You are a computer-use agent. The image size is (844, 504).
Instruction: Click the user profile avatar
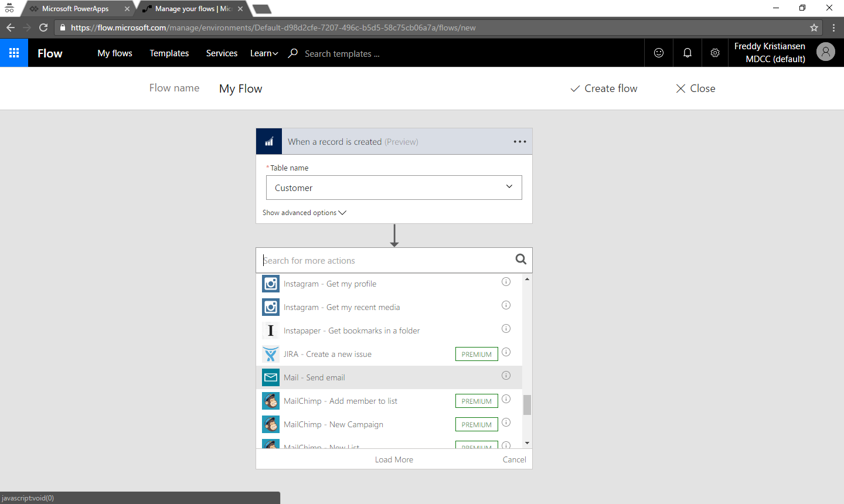tap(825, 52)
